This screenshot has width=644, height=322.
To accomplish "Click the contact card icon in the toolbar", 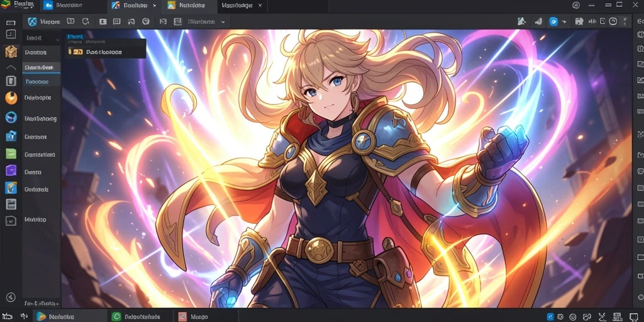I will pos(103,22).
